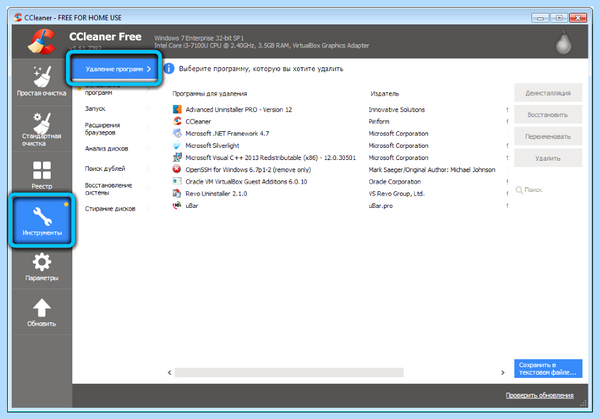The image size is (600, 419).
Task: Open Удаление программ tool tab
Action: (x=115, y=69)
